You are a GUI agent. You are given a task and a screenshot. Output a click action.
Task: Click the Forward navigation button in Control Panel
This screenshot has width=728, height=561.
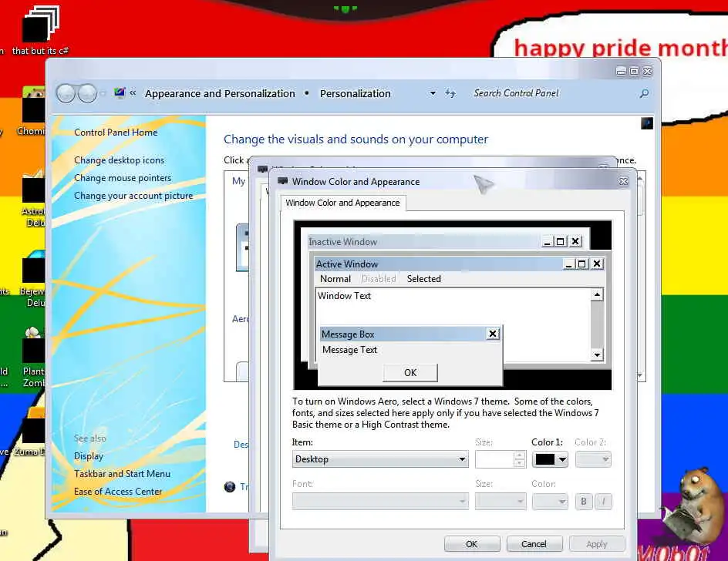coord(87,93)
